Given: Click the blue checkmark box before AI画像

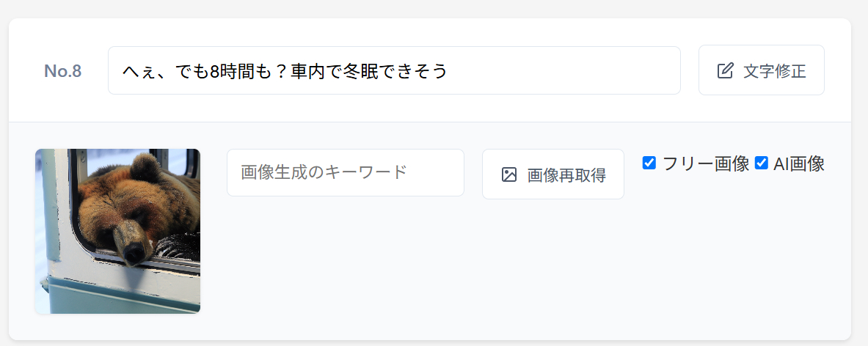Looking at the screenshot, I should 762,163.
